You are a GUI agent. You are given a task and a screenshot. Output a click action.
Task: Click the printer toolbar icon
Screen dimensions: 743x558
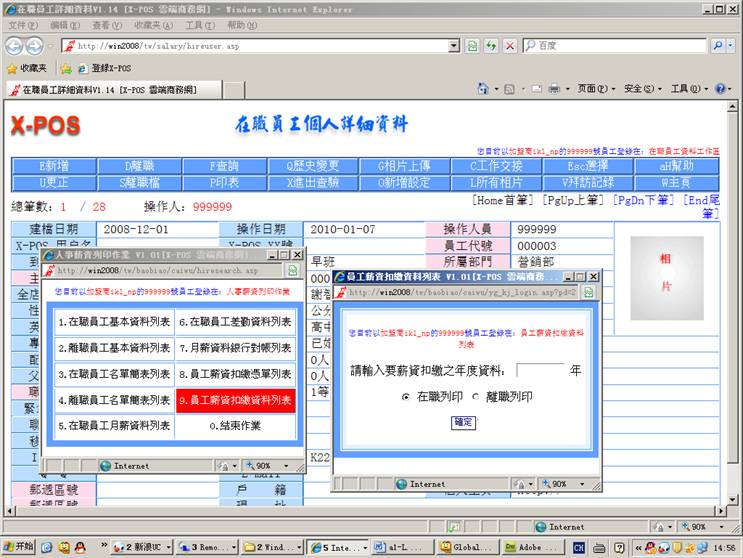click(x=553, y=89)
